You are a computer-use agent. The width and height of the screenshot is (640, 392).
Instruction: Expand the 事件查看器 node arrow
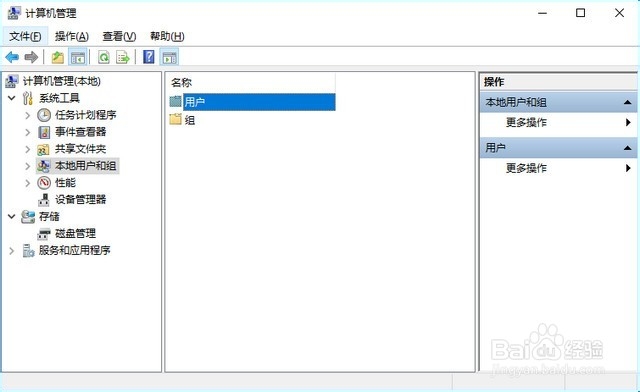(27, 132)
